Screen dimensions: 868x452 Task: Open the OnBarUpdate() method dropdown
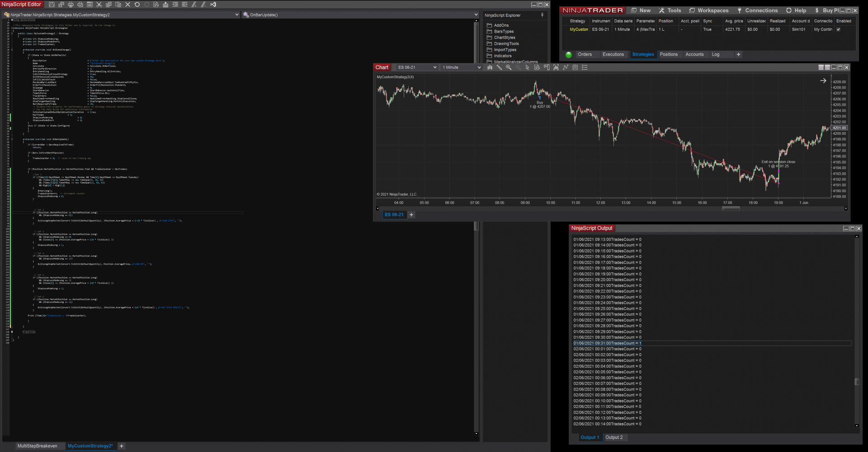360,15
